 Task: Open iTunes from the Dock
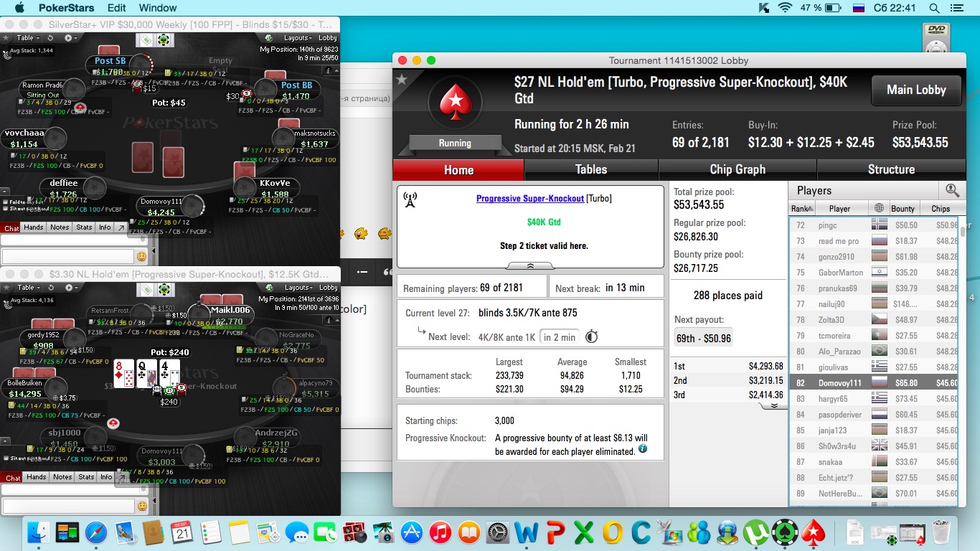(x=440, y=533)
